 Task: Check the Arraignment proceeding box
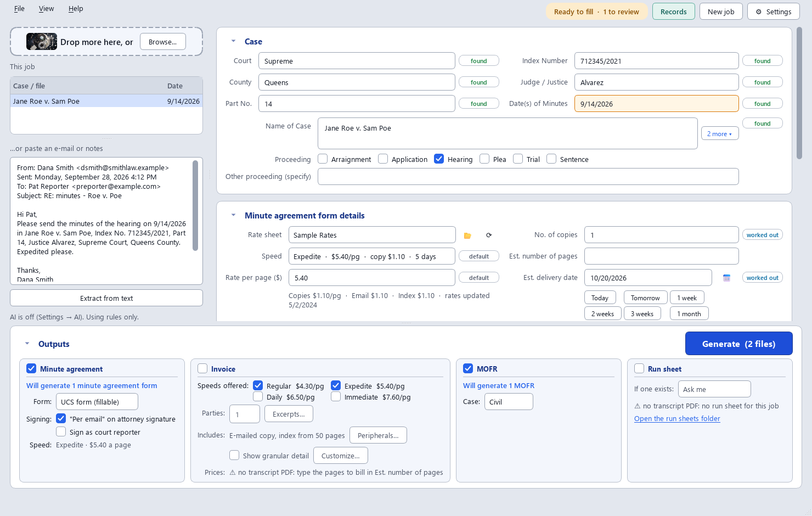coord(323,159)
